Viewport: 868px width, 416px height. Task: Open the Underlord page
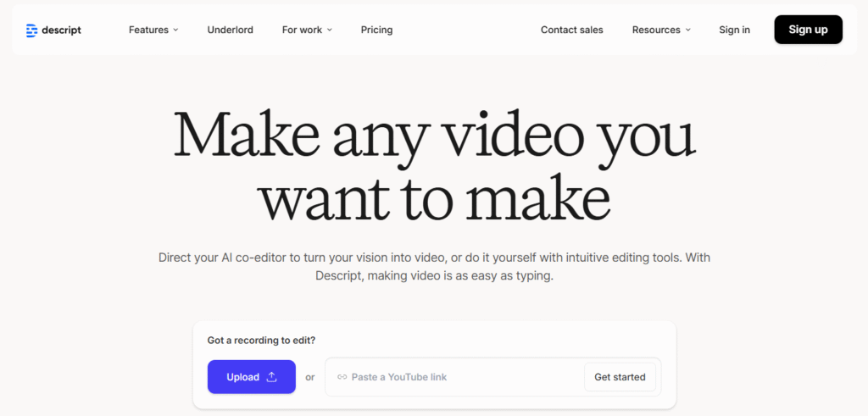231,30
